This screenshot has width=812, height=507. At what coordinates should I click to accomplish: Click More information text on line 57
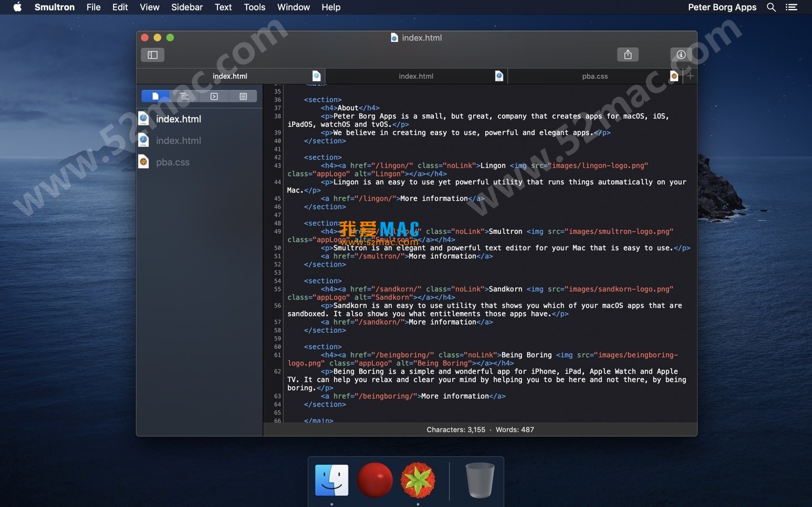coord(442,322)
